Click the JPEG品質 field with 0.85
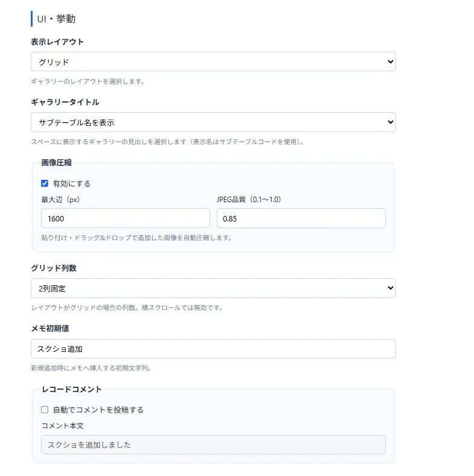Viewport: 474px width, 476px height. pyautogui.click(x=301, y=218)
